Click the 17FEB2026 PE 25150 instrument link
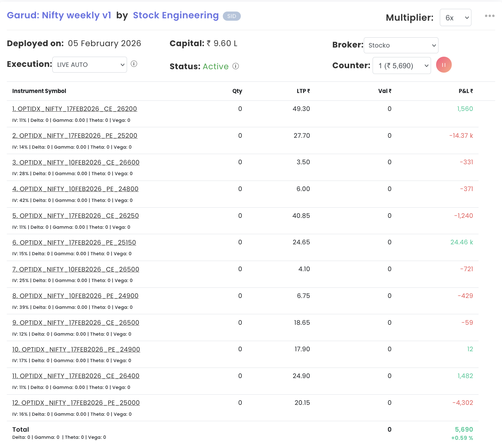 click(x=74, y=243)
